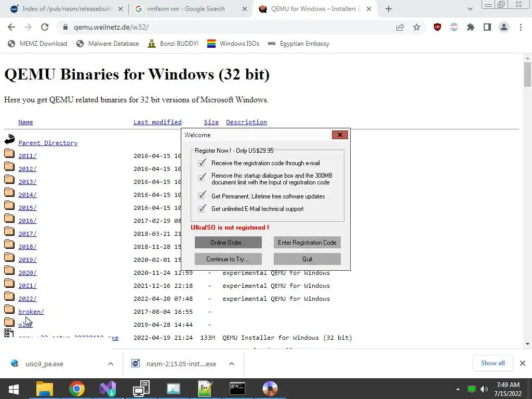Toggle Permanent lifetime free updates checkbox
532x399 pixels.
[202, 195]
